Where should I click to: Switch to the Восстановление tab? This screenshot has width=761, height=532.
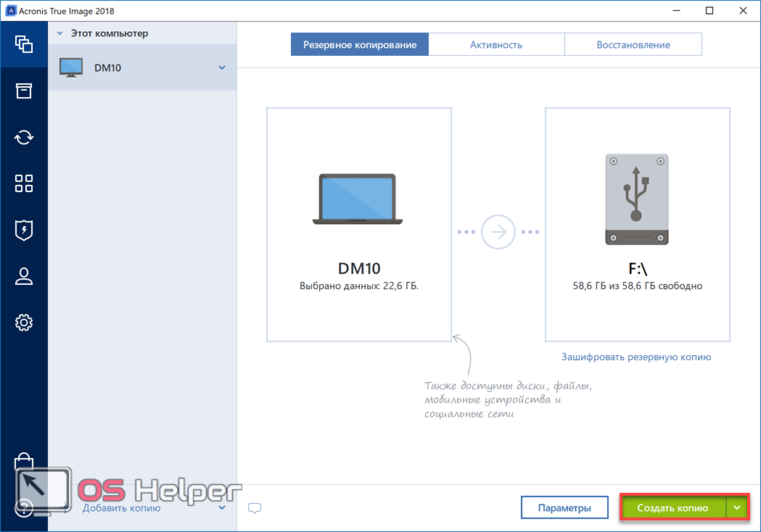[x=633, y=45]
